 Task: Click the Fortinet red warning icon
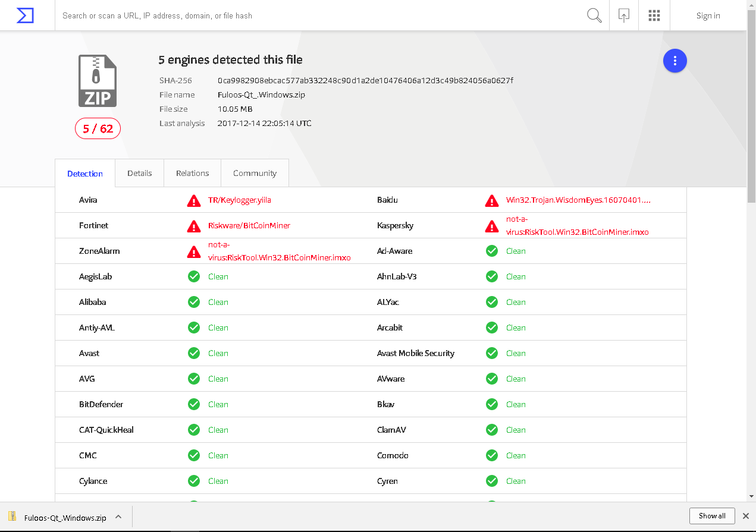tap(194, 226)
